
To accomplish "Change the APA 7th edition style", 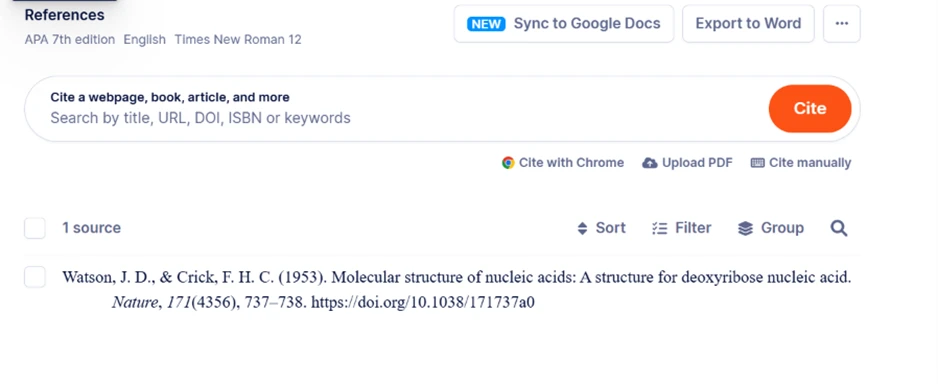I will pyautogui.click(x=69, y=39).
